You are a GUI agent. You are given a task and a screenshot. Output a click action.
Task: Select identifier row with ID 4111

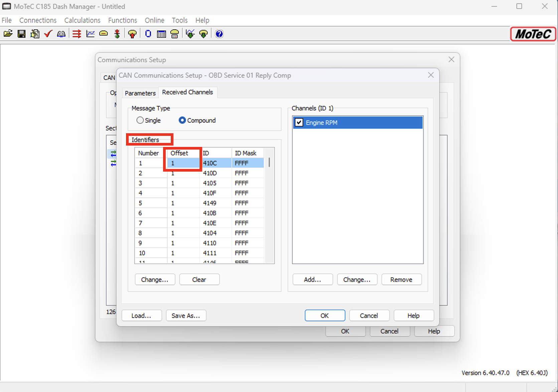pyautogui.click(x=199, y=253)
